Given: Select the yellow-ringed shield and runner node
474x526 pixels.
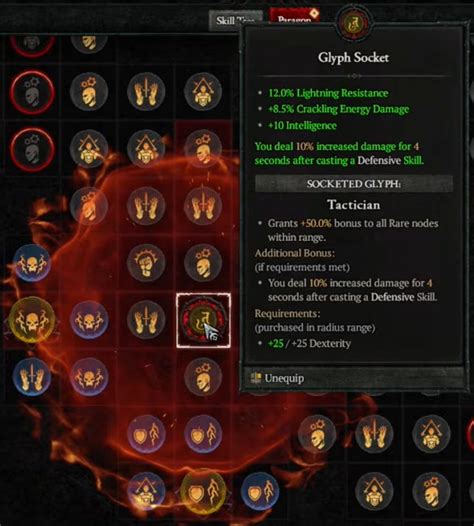Looking at the screenshot, I should (203, 491).
